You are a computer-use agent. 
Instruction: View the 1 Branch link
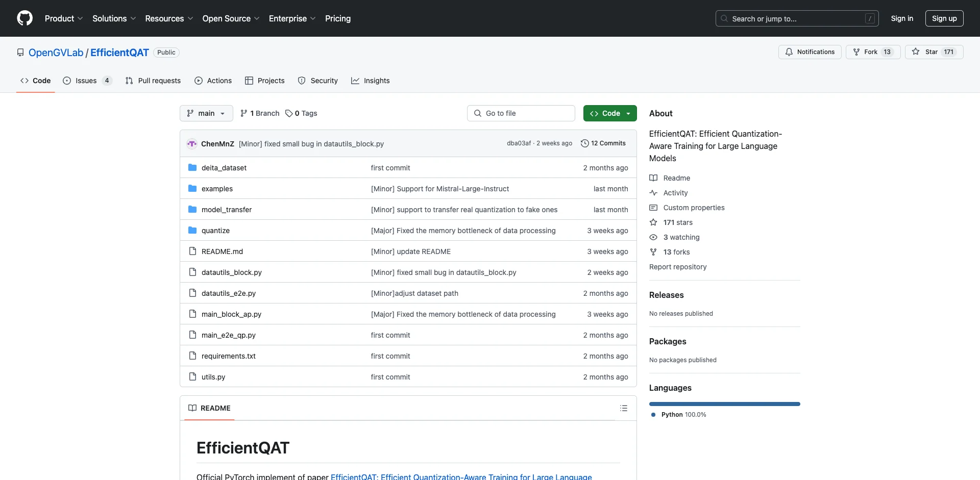pyautogui.click(x=260, y=113)
